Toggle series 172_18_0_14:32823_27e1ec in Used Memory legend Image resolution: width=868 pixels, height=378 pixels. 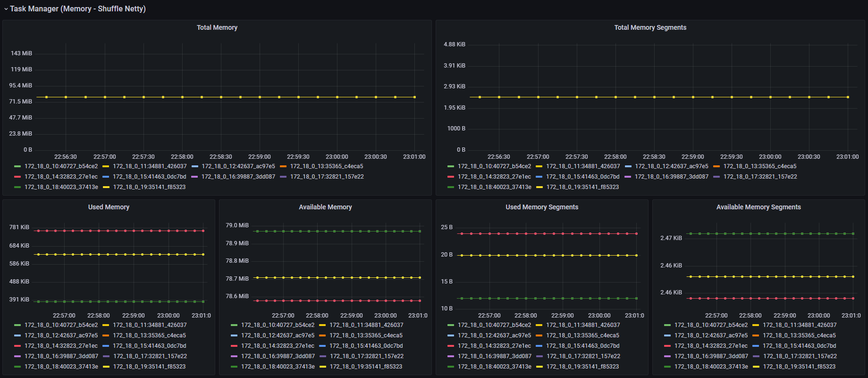61,346
